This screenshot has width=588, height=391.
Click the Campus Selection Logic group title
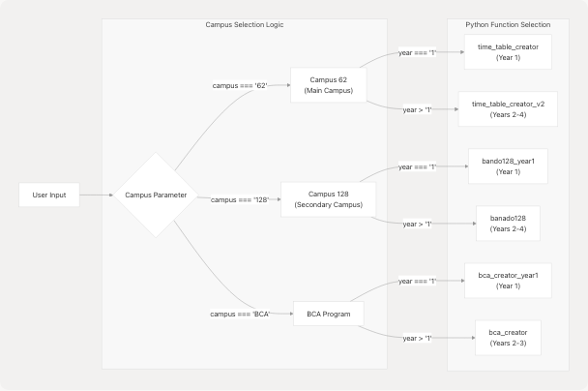tap(245, 23)
